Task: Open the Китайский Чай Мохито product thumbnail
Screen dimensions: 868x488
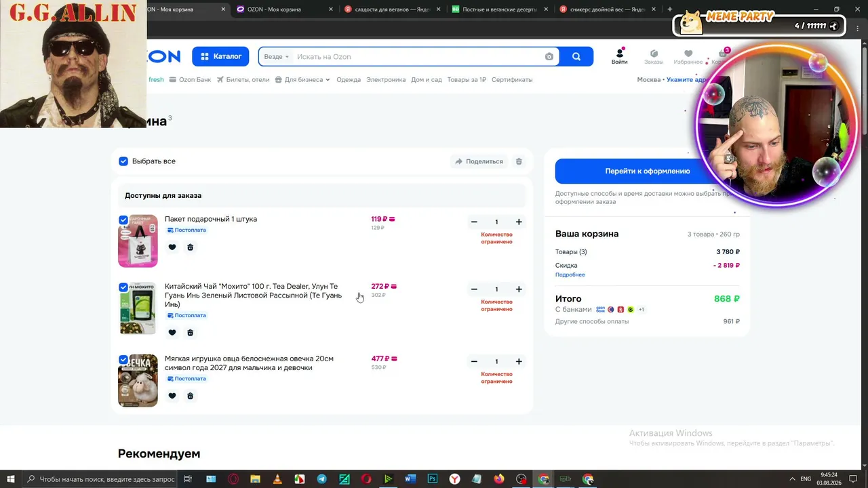Action: (x=138, y=308)
